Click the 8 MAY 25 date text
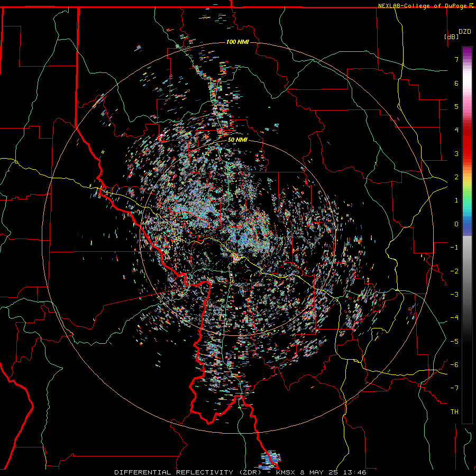Image resolution: width=476 pixels, height=476 pixels. click(320, 472)
